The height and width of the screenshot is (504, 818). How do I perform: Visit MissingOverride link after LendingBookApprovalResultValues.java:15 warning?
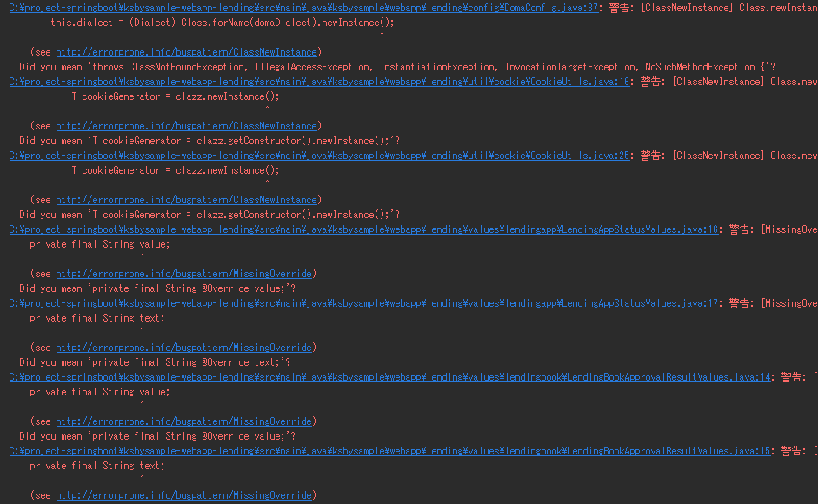[183, 495]
